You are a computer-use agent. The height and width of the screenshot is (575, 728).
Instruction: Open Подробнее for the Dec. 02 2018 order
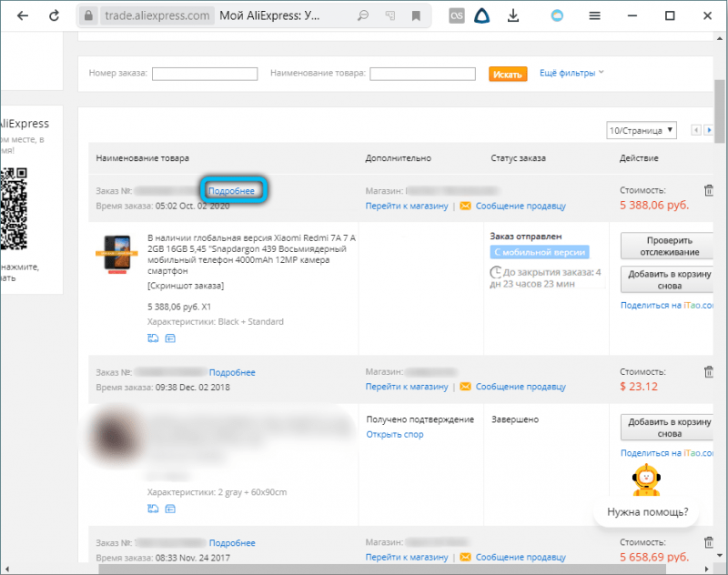click(232, 372)
